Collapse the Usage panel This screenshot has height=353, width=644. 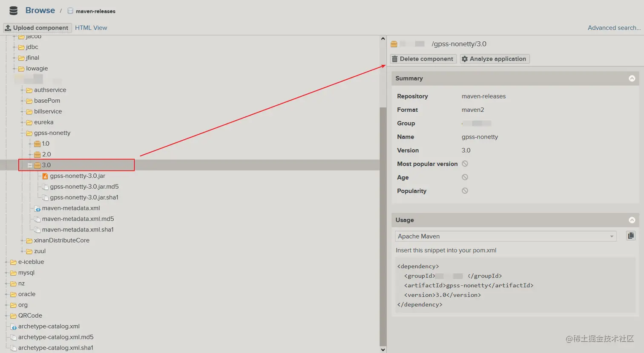click(632, 220)
